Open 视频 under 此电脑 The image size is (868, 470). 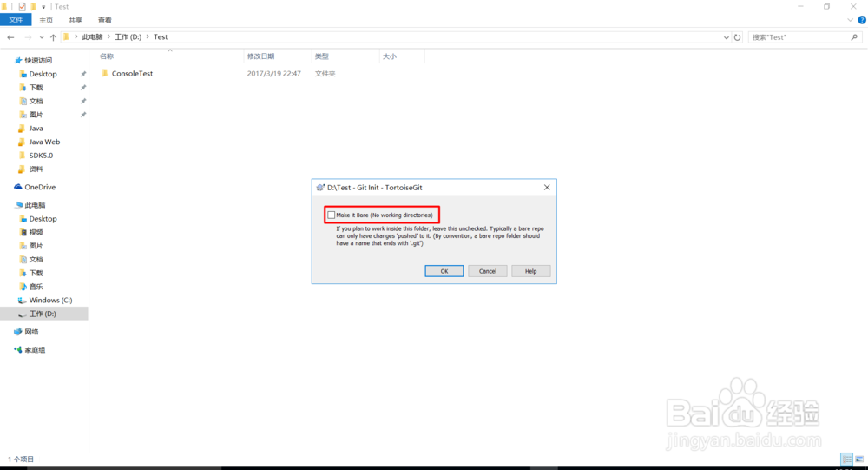36,232
